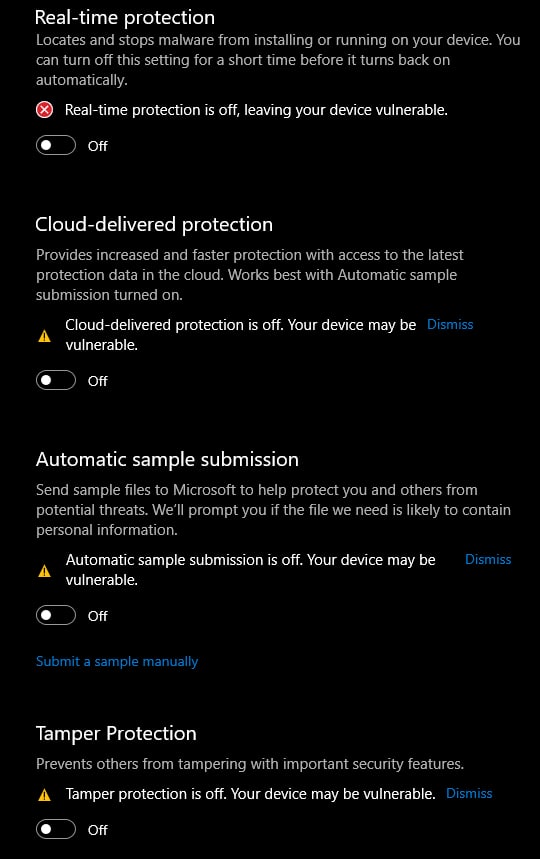The height and width of the screenshot is (859, 540).
Task: Click the warning triangle next to Automatic sample submission message
Action: [x=44, y=571]
